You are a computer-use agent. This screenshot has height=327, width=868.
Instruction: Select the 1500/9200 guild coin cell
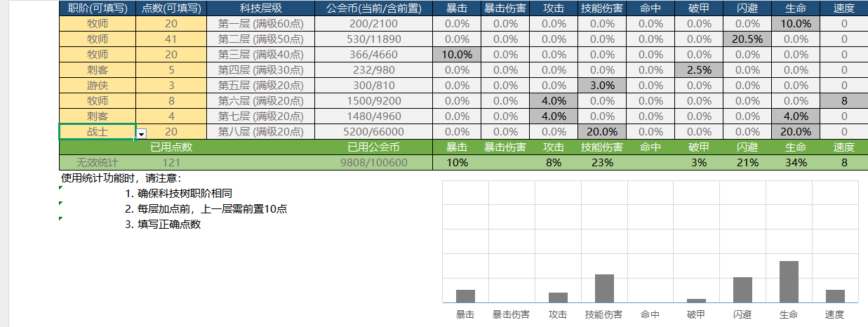tap(374, 100)
